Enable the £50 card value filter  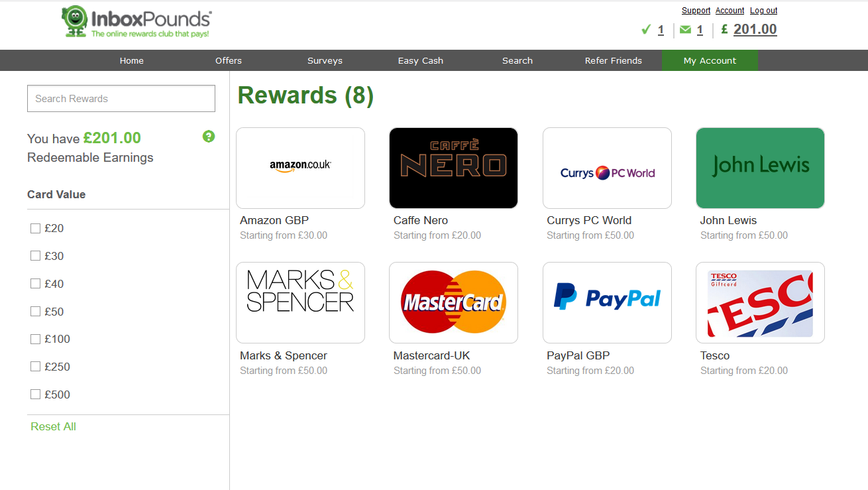click(36, 312)
